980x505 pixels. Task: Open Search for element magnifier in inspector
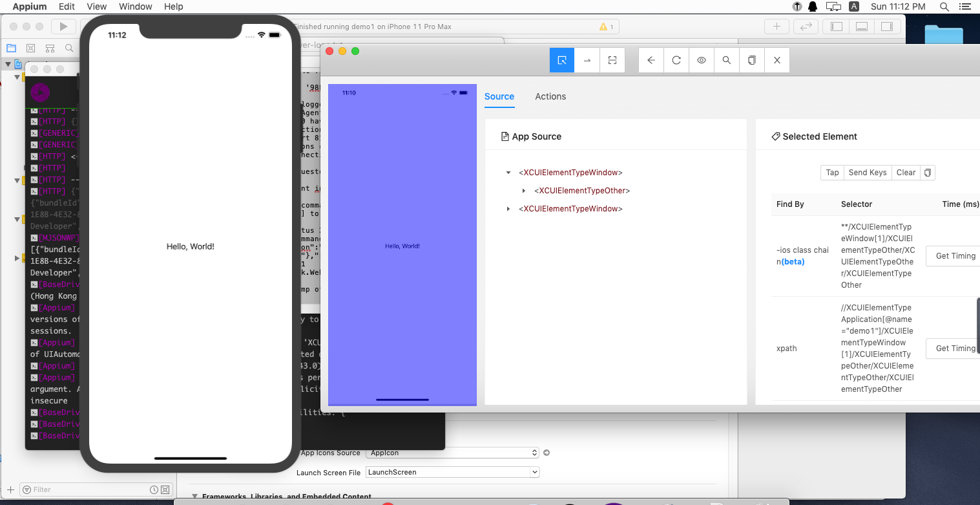click(x=727, y=60)
